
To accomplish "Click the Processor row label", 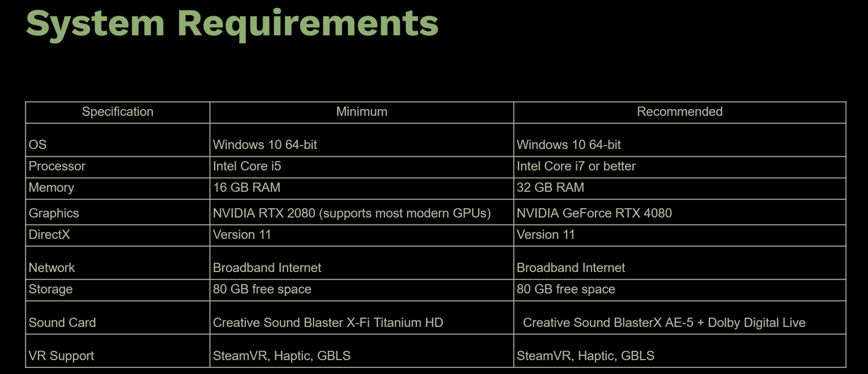I will (x=57, y=166).
